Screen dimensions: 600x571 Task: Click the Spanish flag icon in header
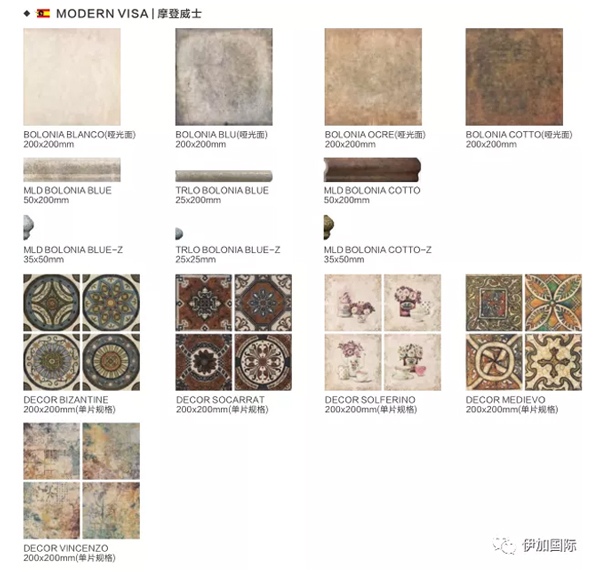[x=43, y=14]
